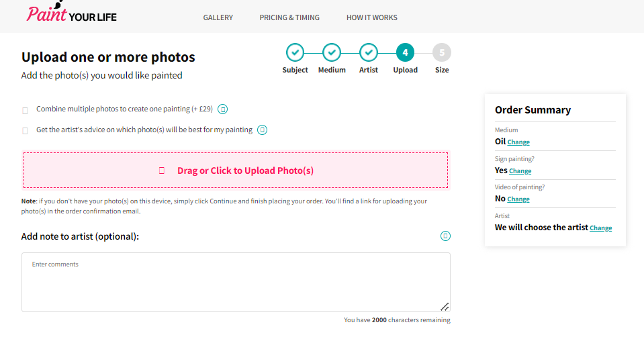
Task: Open Pricing & Timing page
Action: (x=289, y=17)
